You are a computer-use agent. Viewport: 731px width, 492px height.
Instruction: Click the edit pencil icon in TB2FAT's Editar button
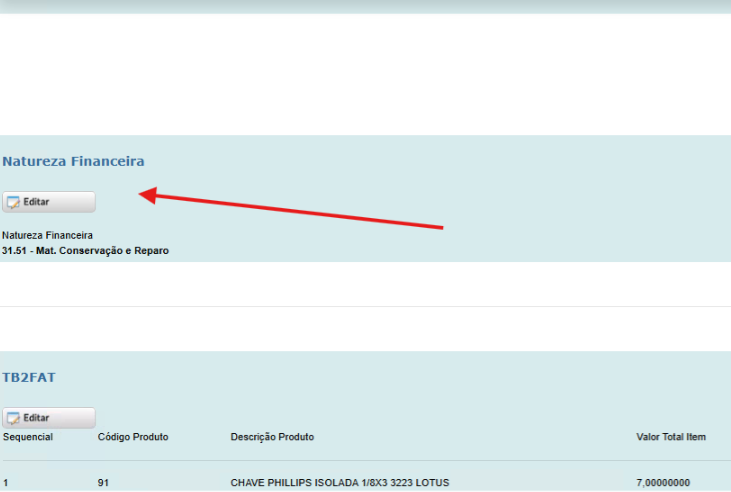(x=13, y=418)
